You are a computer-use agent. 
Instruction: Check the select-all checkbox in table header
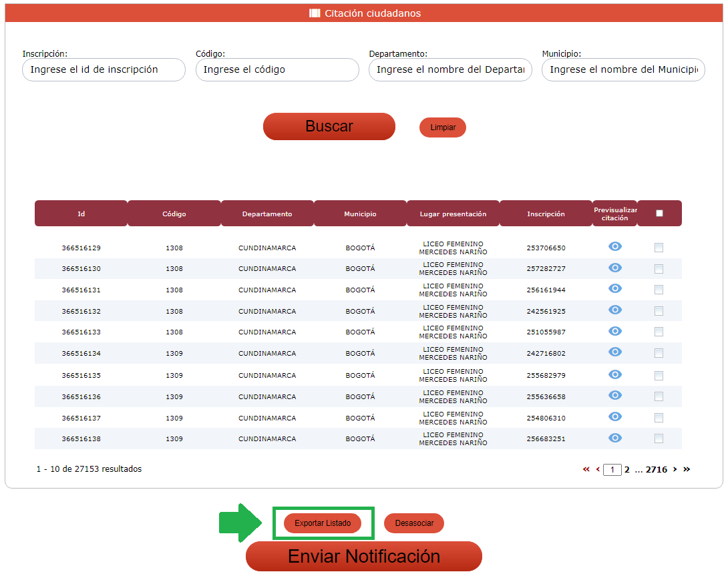pyautogui.click(x=659, y=214)
